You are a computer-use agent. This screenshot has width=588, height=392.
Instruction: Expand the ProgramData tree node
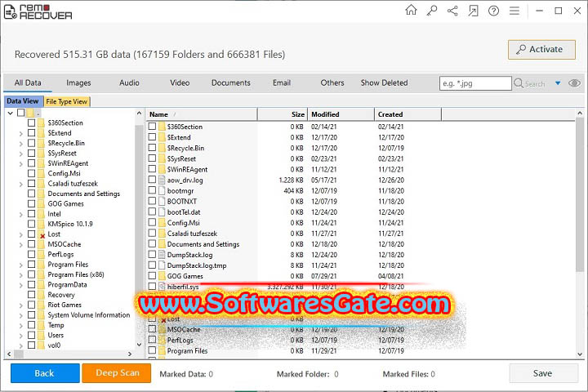tap(21, 285)
